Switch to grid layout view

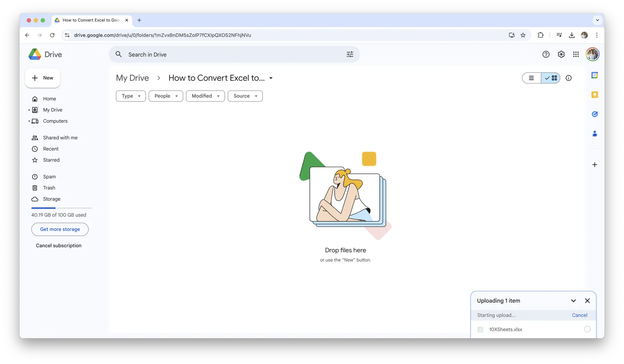coord(551,78)
